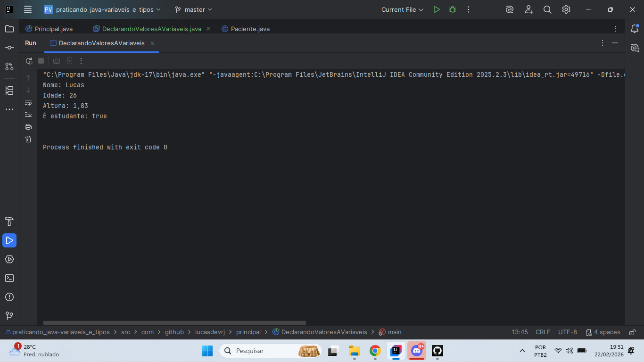Click the Stop process square

coord(41,61)
